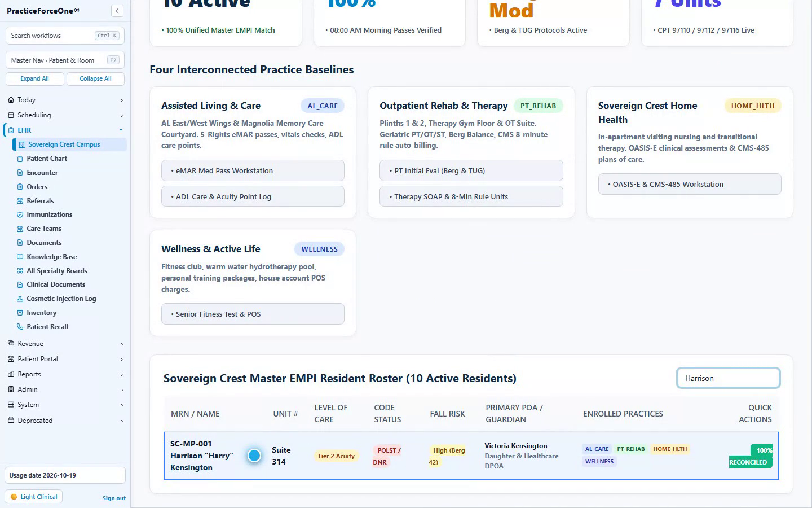This screenshot has width=812, height=508.
Task: Expand the Revenue section chevron
Action: 121,344
